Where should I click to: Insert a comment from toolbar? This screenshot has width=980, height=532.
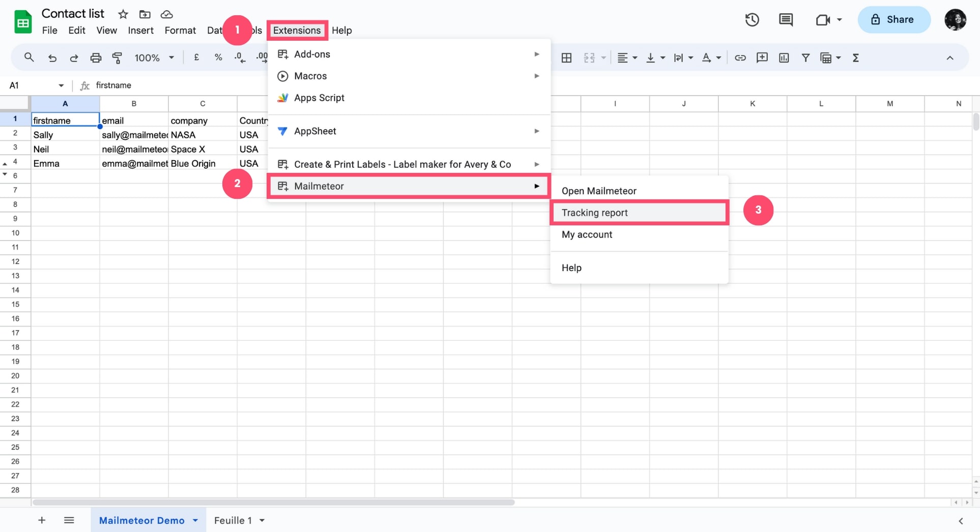[x=762, y=58]
